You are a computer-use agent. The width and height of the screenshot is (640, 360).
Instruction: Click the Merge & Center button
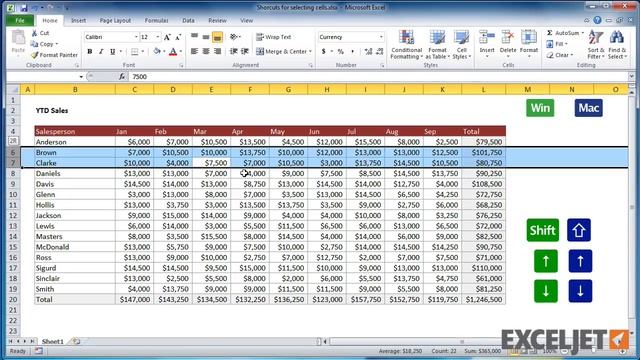click(284, 51)
